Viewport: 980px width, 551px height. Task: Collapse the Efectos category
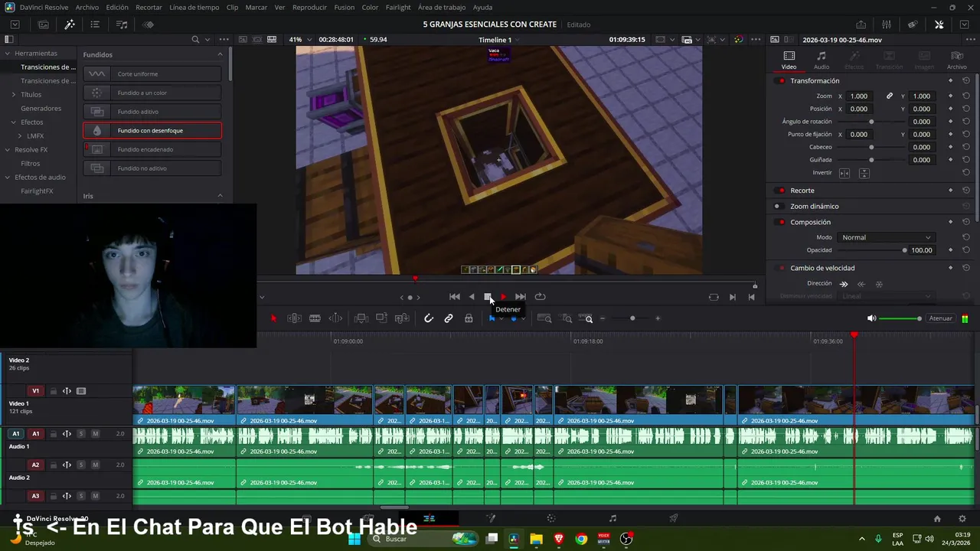(13, 122)
